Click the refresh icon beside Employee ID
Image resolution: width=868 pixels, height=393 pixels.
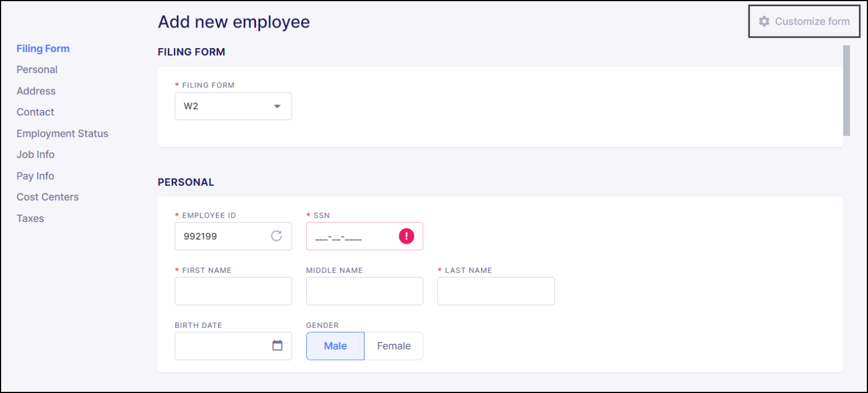pyautogui.click(x=277, y=236)
